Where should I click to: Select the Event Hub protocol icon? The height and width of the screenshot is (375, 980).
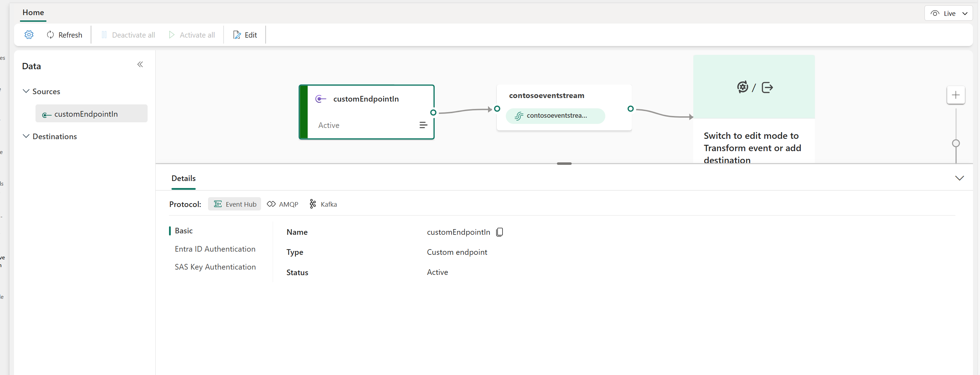218,204
